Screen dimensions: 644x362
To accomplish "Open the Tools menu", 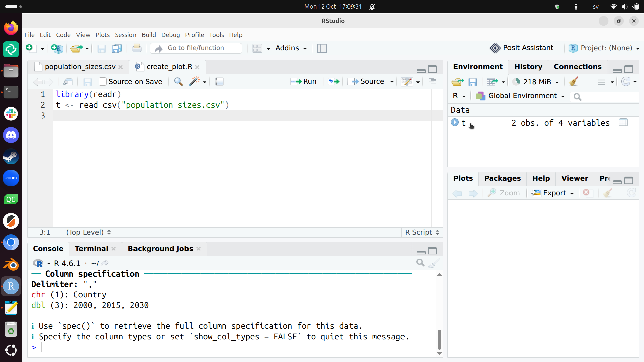I will (216, 35).
